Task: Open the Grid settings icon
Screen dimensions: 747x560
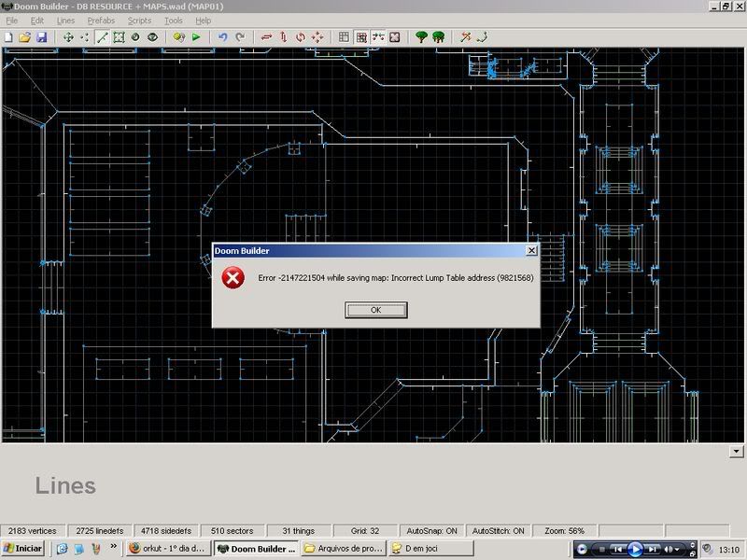Action: [344, 37]
